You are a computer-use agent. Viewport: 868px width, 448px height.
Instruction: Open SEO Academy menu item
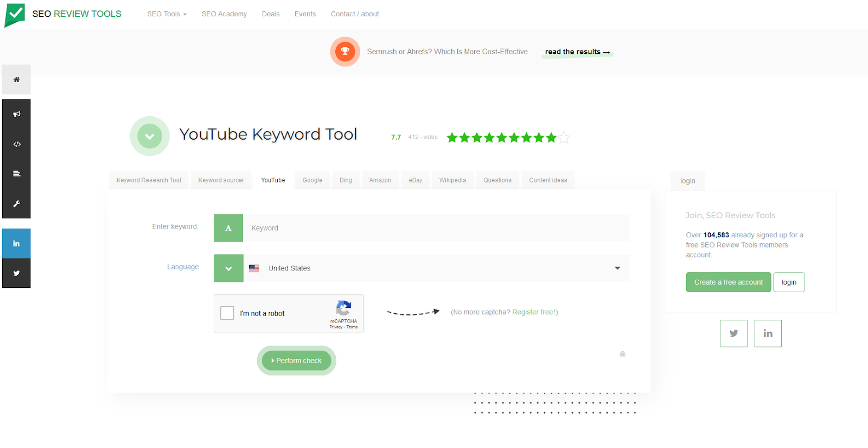click(224, 14)
